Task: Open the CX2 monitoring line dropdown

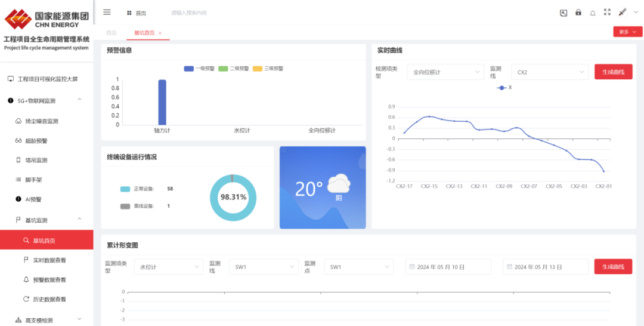Action: tap(550, 72)
